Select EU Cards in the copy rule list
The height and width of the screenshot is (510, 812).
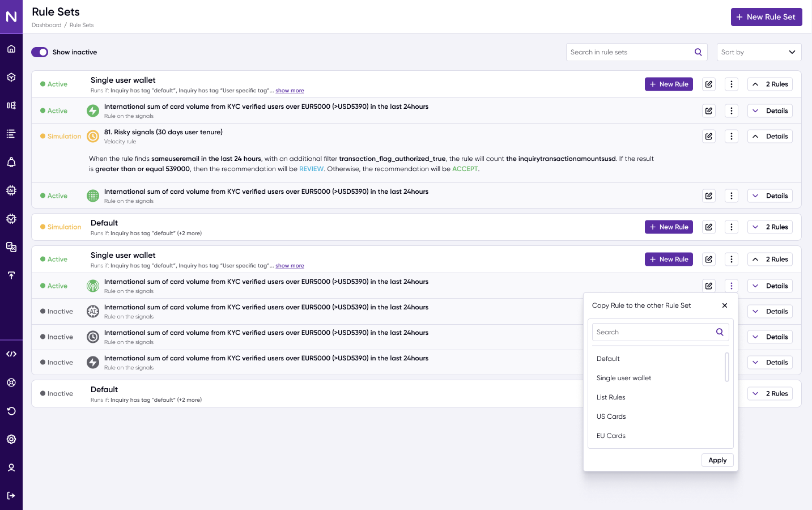click(x=611, y=436)
